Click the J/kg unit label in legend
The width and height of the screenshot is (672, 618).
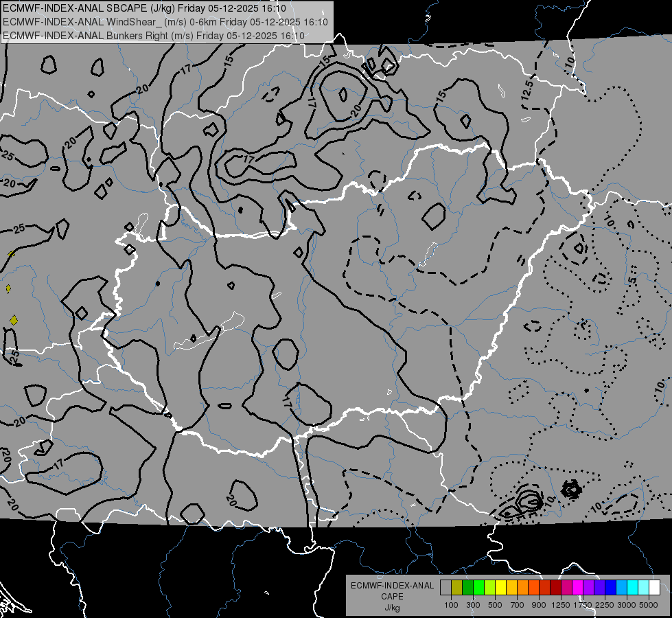click(x=392, y=608)
